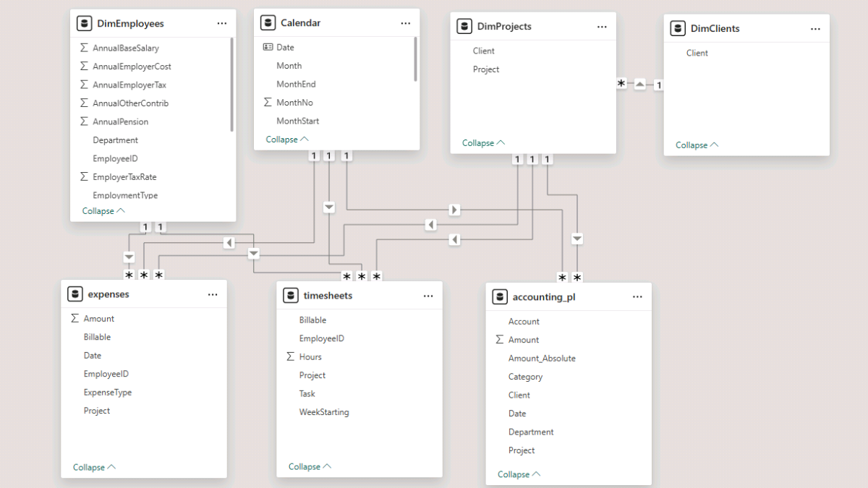This screenshot has width=868, height=488.
Task: Open the accounting_pl more options menu
Action: point(637,297)
